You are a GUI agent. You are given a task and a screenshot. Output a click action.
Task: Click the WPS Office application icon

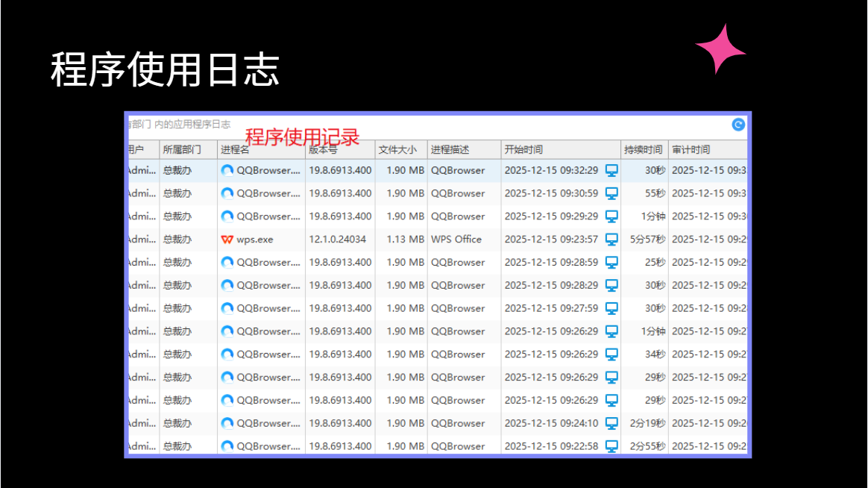(x=227, y=240)
